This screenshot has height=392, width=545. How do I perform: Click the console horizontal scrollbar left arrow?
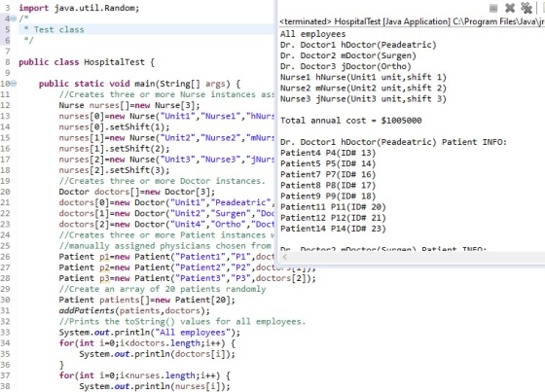285,257
